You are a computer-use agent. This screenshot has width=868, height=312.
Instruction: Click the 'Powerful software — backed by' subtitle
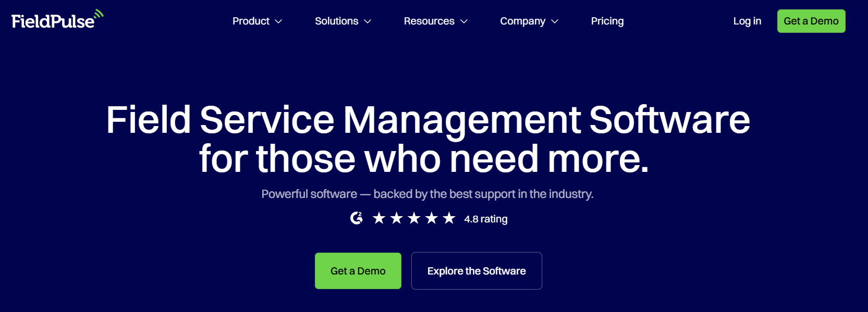point(427,194)
